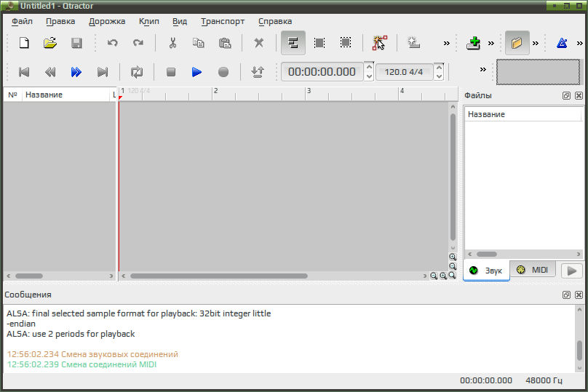The height and width of the screenshot is (392, 588).
Task: Open the Правка menu
Action: [60, 21]
